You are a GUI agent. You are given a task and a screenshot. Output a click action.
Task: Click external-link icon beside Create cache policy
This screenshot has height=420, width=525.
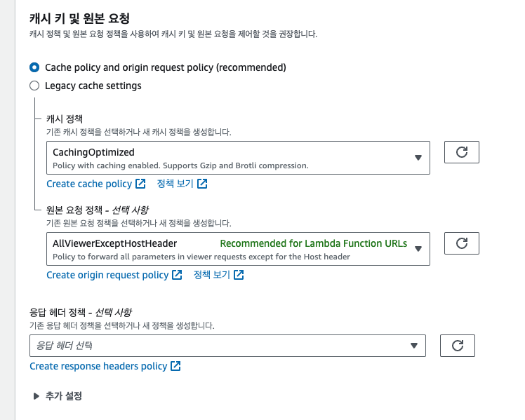tap(140, 184)
